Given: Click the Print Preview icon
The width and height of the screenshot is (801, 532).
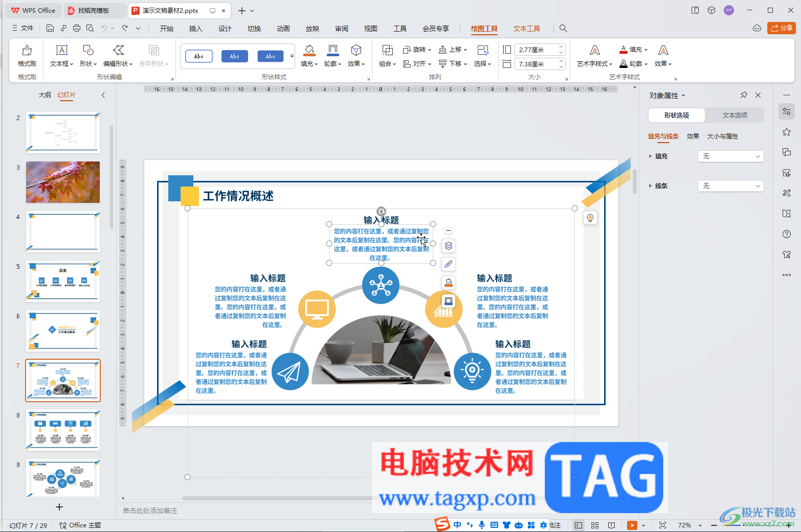Looking at the screenshot, I should [90, 29].
